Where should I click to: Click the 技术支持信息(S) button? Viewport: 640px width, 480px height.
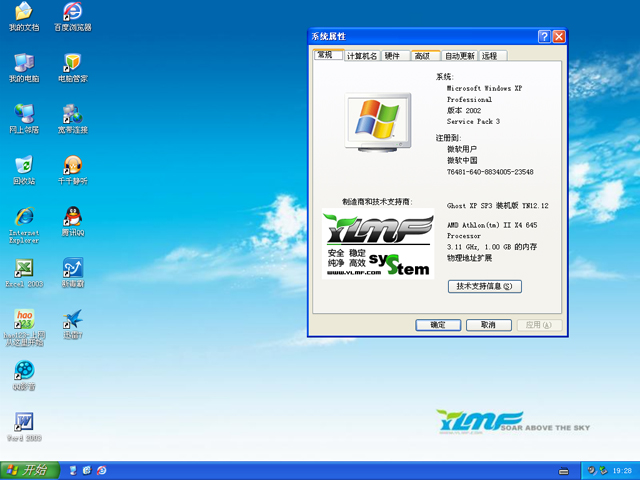coord(484,286)
